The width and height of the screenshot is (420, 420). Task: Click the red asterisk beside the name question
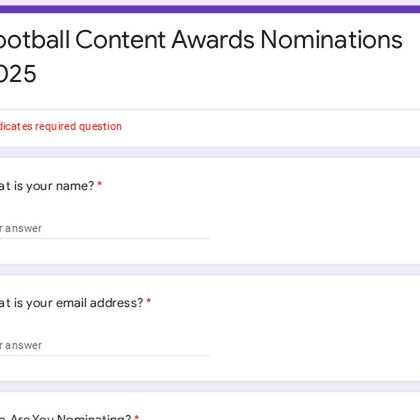click(x=99, y=184)
